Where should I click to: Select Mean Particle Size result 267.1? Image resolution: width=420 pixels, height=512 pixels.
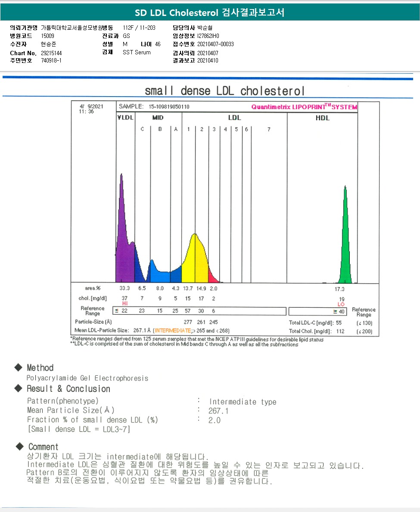point(218,411)
